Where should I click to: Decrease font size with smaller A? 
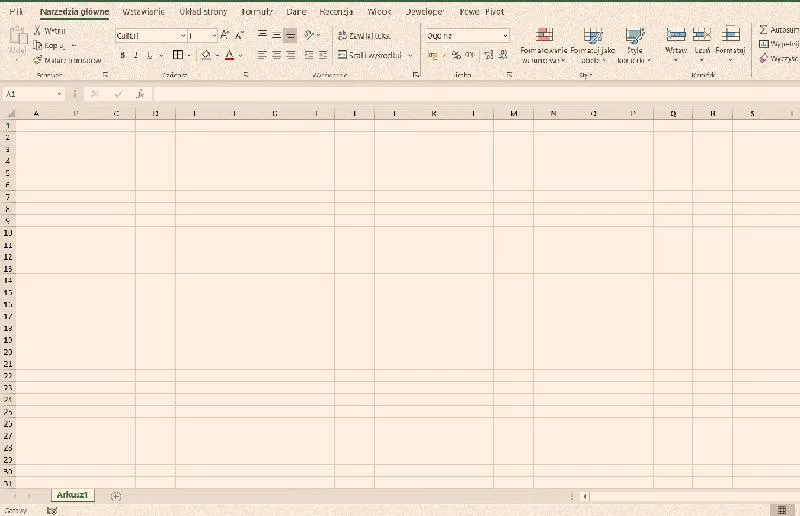point(240,35)
